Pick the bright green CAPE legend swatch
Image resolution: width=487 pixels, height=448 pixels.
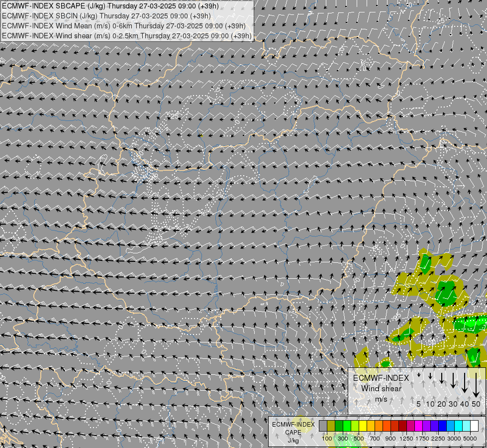click(x=347, y=426)
